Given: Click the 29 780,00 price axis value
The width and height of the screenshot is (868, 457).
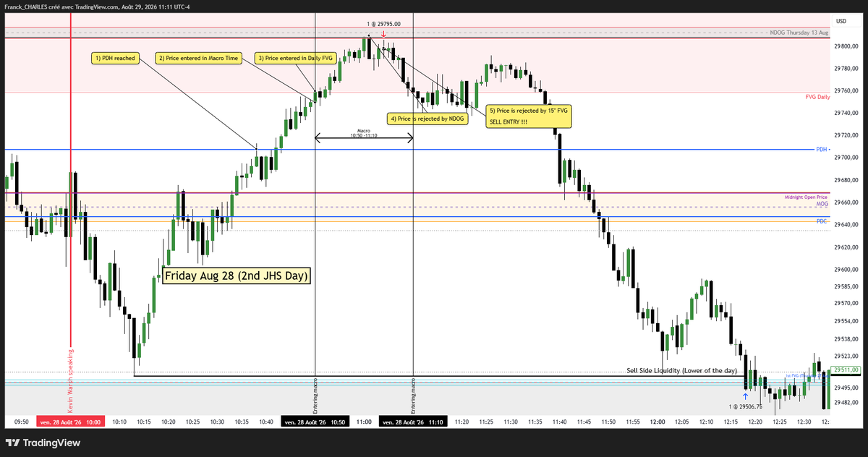Looking at the screenshot, I should click(x=847, y=69).
